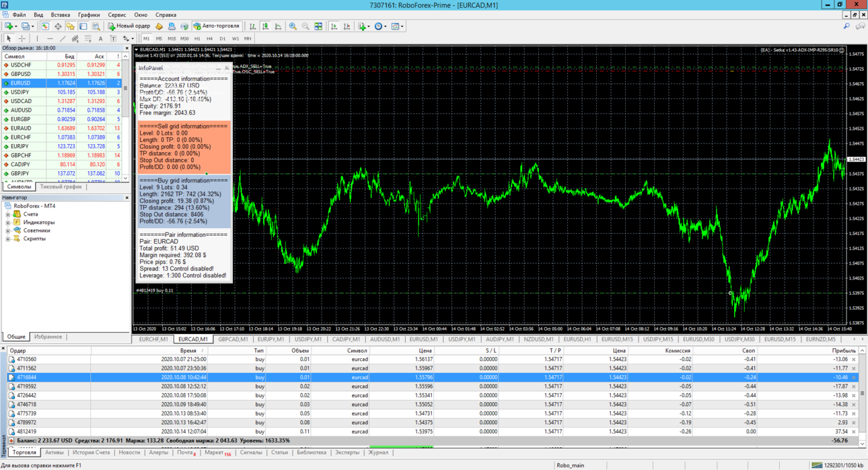Sort orders by Прибыль column header
This screenshot has height=470, width=868.
point(844,351)
